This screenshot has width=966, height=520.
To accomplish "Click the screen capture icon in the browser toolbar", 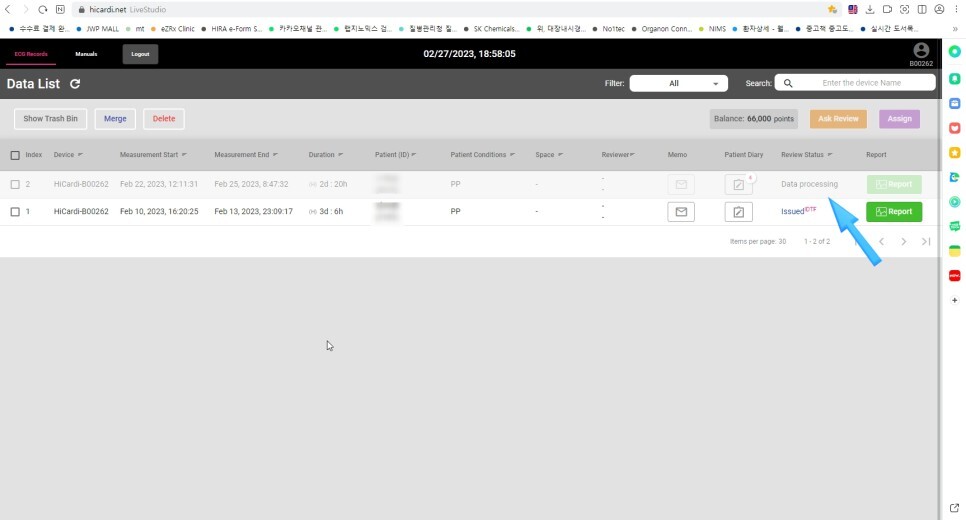I will [x=904, y=9].
